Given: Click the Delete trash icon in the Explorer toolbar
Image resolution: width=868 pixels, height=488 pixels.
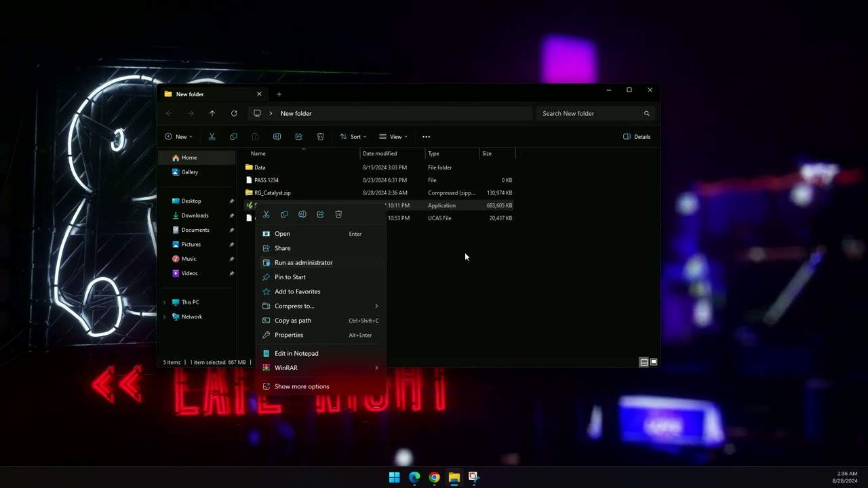Looking at the screenshot, I should tap(320, 136).
